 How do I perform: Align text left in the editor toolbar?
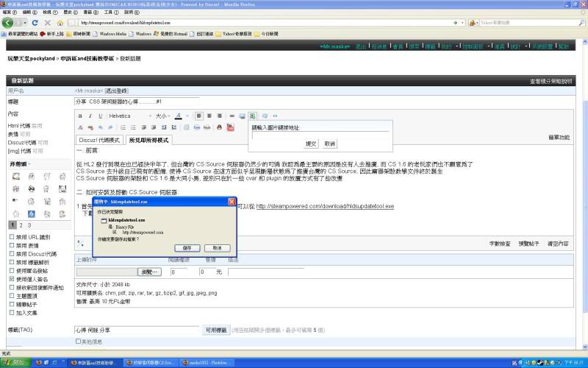(x=199, y=116)
